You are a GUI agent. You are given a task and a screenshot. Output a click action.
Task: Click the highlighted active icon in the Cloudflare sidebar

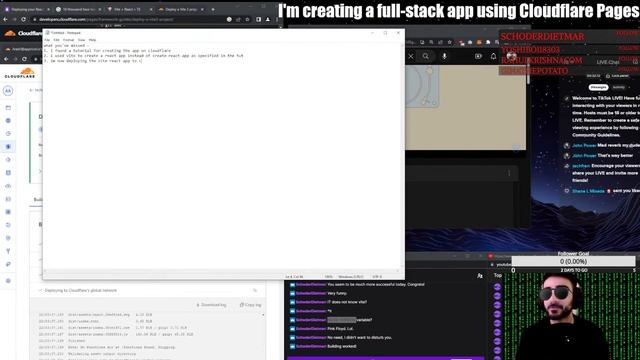tap(8, 147)
